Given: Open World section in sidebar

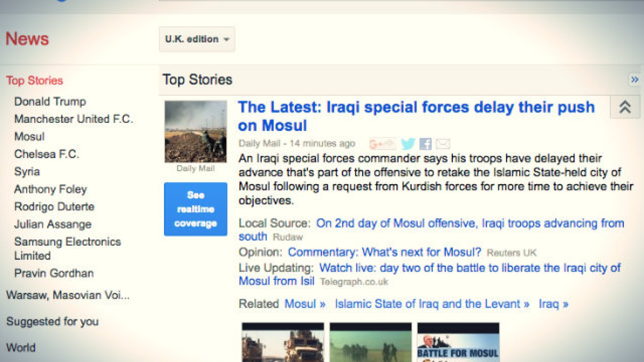Looking at the screenshot, I should click(21, 347).
